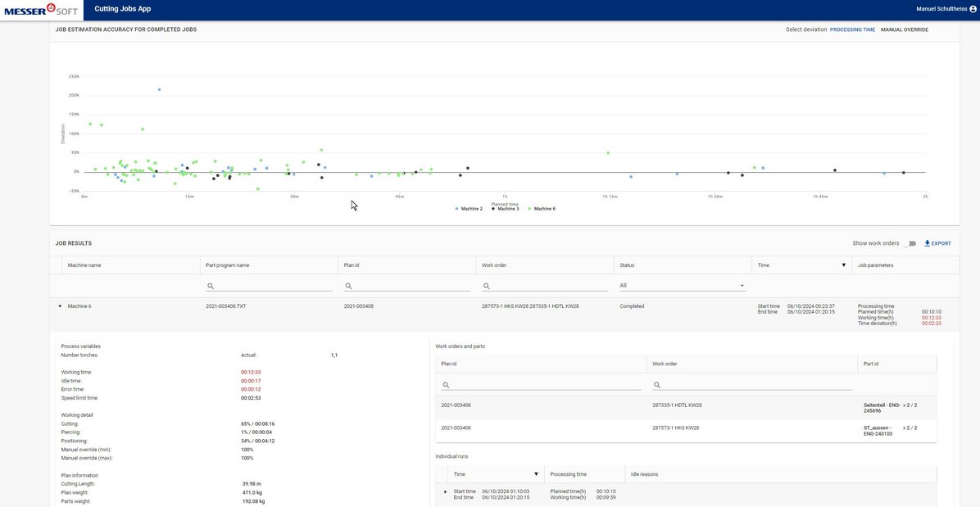The width and height of the screenshot is (980, 507).
Task: Open the Manuel Schultheiss user account icon
Action: pos(973,9)
